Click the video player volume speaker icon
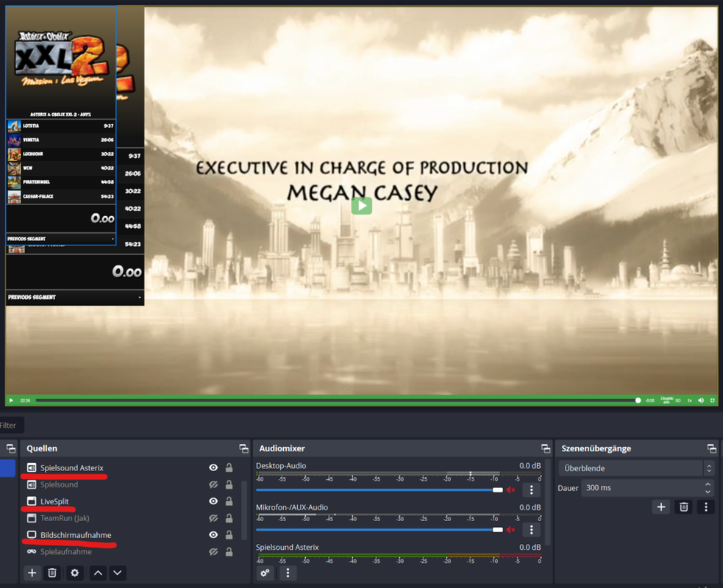The height and width of the screenshot is (588, 723). pos(701,401)
